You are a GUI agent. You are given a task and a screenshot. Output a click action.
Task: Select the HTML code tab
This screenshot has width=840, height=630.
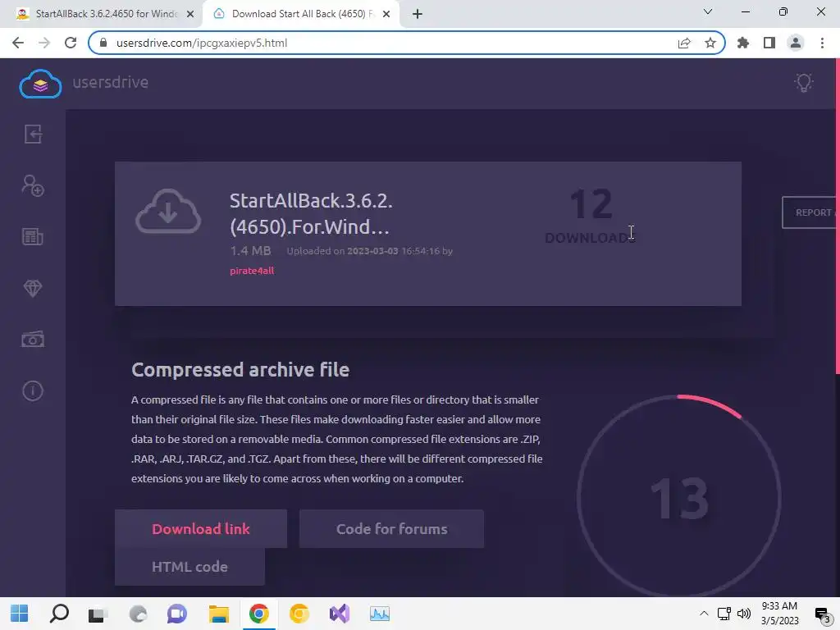click(189, 566)
